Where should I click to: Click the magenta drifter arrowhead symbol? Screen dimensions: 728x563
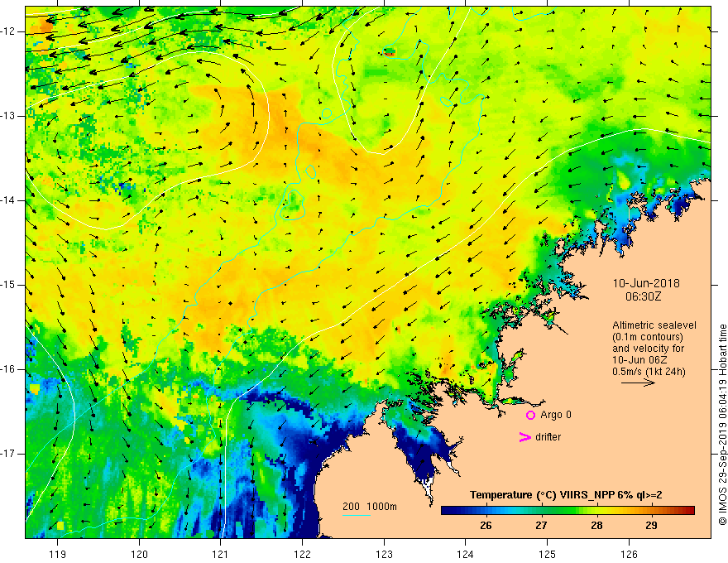(524, 437)
